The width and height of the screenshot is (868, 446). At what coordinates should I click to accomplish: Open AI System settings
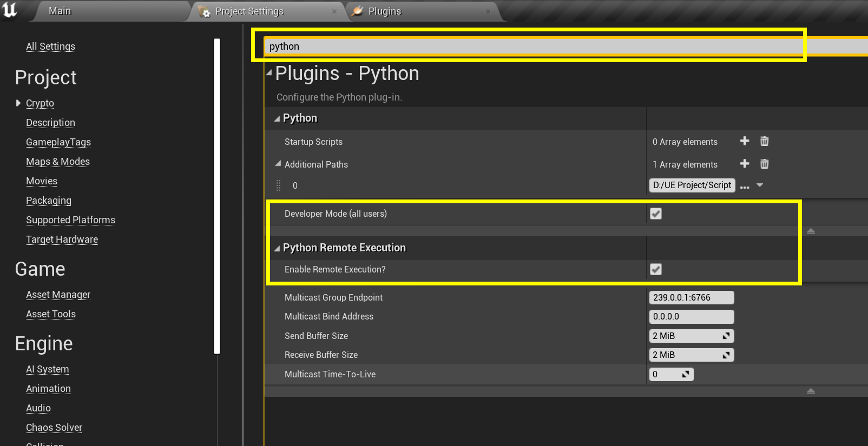pyautogui.click(x=47, y=369)
